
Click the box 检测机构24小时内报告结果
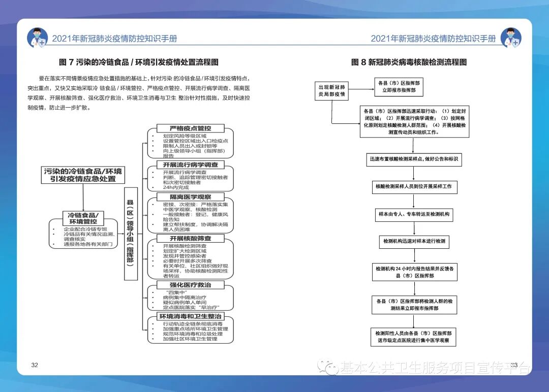415,272
